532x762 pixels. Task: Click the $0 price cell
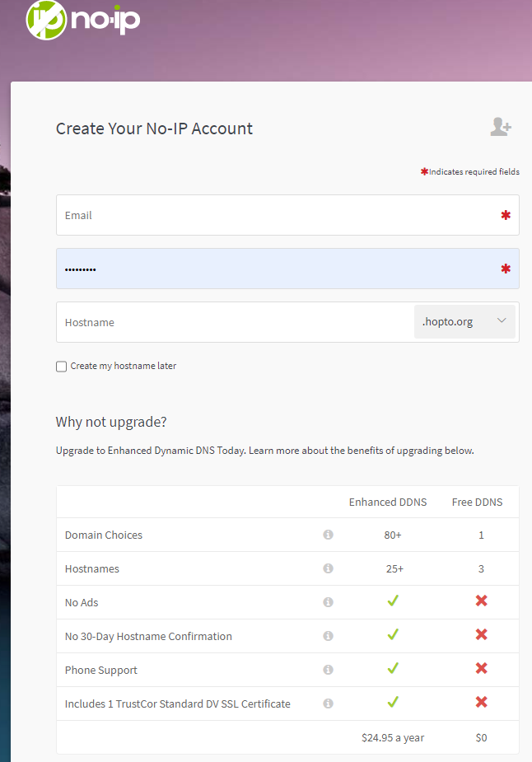tap(481, 738)
